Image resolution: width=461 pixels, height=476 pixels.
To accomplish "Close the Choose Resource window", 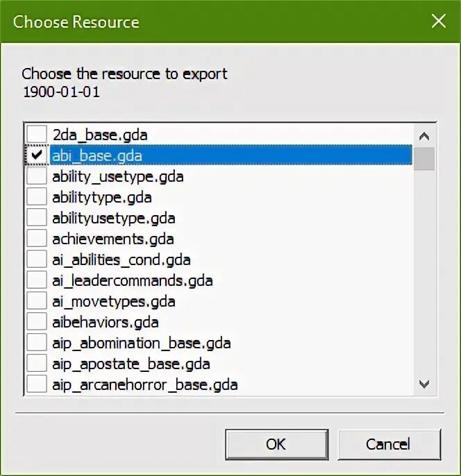I will 439,21.
